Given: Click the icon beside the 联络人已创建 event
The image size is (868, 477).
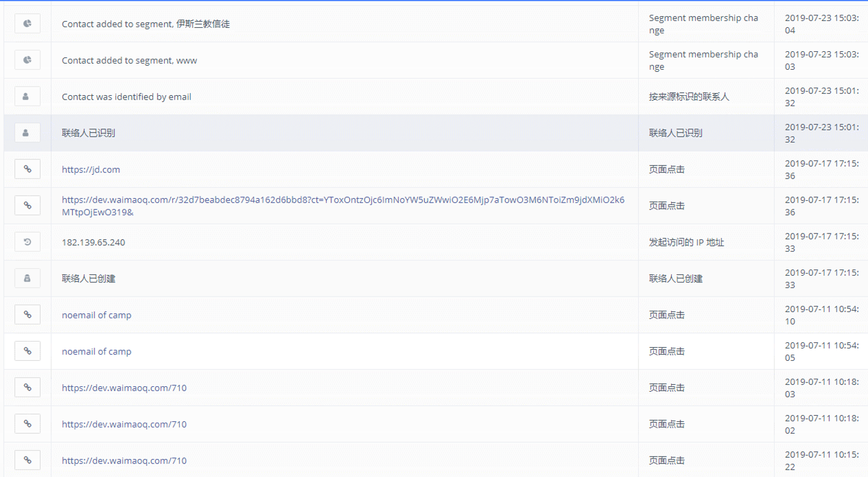Looking at the screenshot, I should coord(27,279).
